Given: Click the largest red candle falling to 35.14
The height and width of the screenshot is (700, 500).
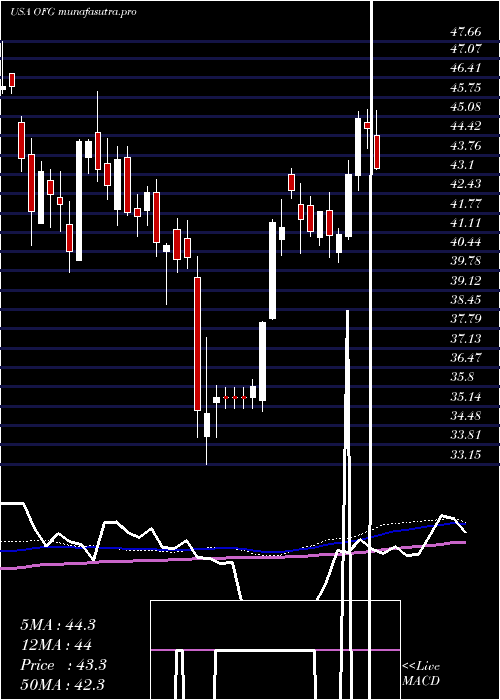Looking at the screenshot, I should pos(197,344).
